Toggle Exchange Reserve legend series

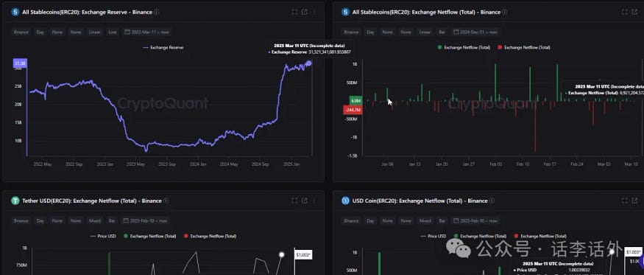click(x=163, y=47)
